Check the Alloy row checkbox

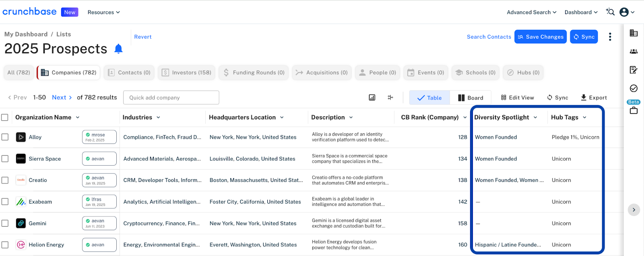tap(5, 137)
